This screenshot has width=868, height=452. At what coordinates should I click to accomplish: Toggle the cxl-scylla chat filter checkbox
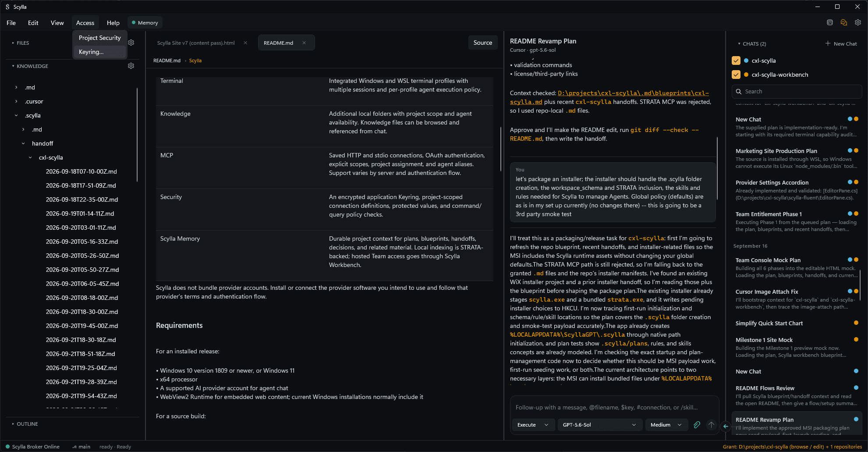(736, 61)
